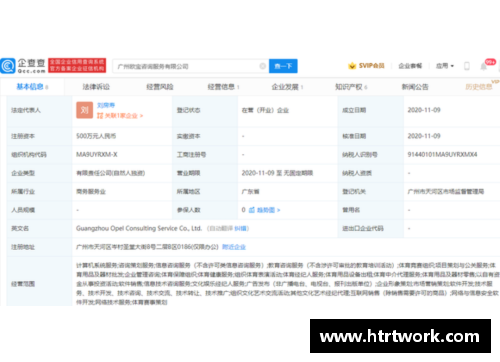Viewport: 500px width, 362px height.
Task: Select 有限责任公司(自然人独资) company type
Action: 111,173
